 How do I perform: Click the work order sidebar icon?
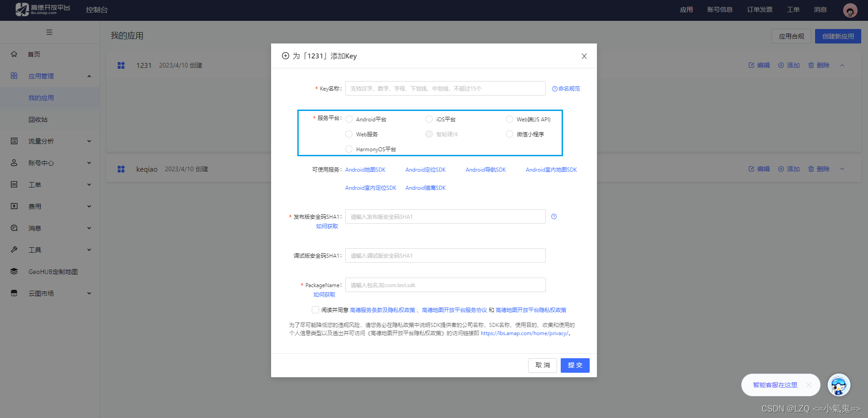14,184
